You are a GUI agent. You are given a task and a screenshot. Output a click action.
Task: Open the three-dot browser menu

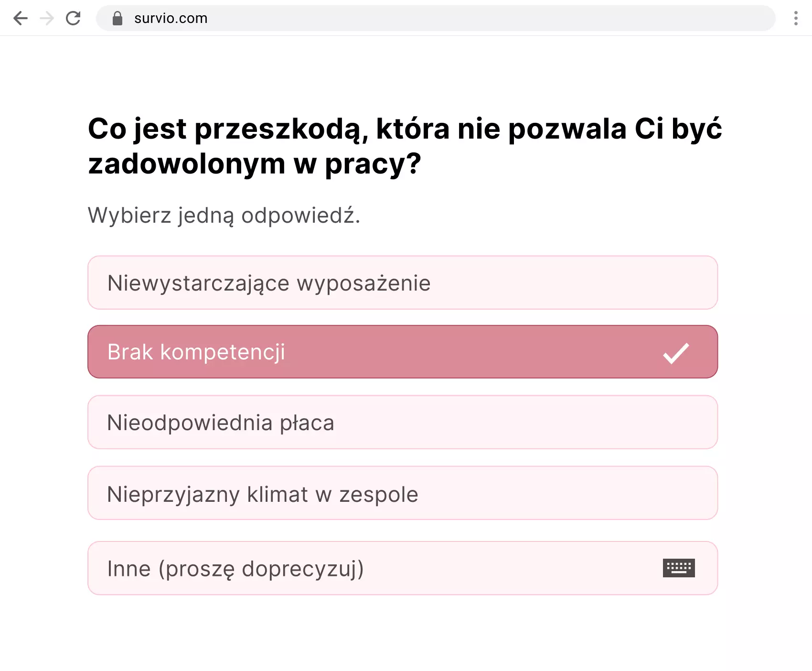click(x=795, y=18)
